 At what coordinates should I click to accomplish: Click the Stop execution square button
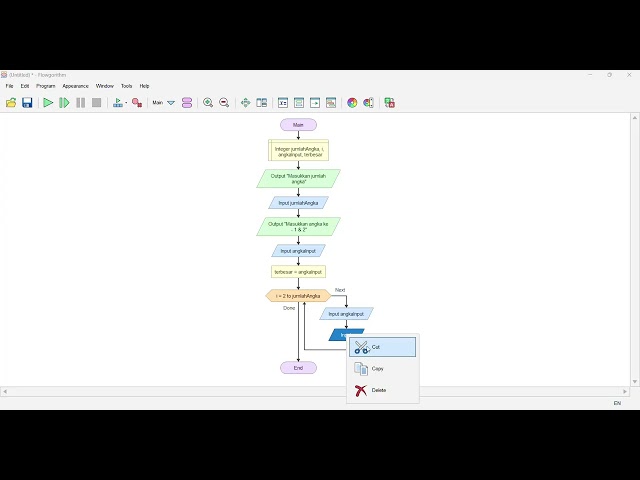[96, 102]
